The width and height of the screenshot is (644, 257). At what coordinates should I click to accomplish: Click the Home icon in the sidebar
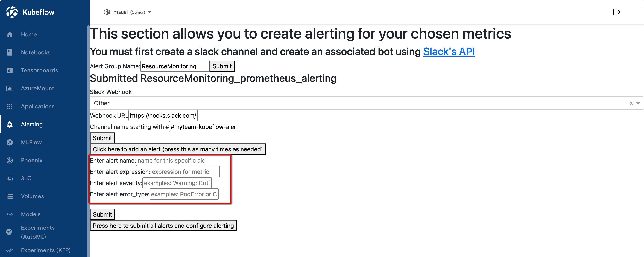click(10, 34)
